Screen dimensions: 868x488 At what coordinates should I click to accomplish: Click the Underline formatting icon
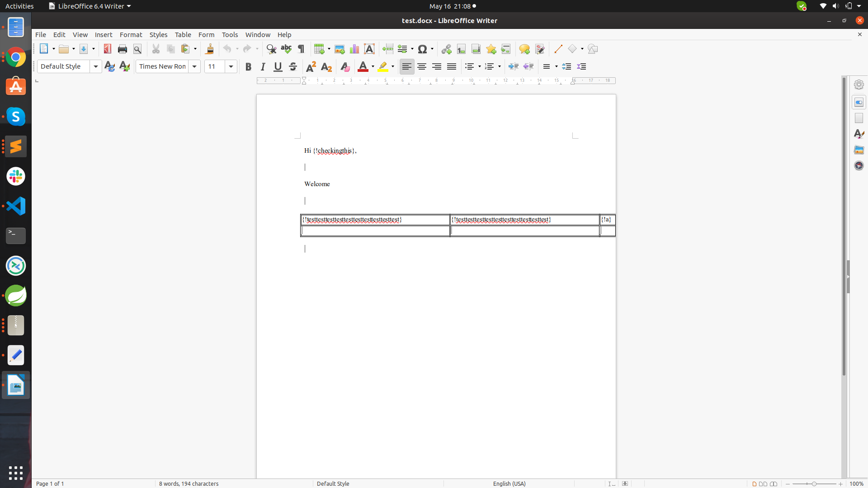(277, 66)
